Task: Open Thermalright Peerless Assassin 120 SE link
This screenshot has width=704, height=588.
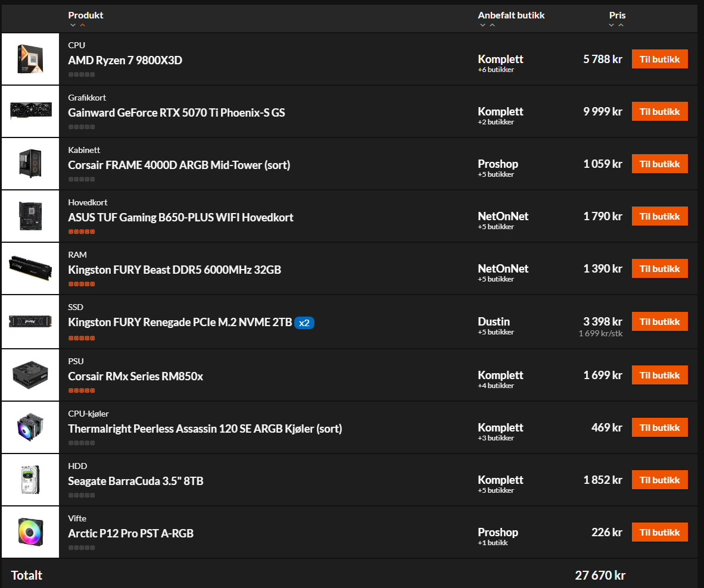Action: point(205,429)
